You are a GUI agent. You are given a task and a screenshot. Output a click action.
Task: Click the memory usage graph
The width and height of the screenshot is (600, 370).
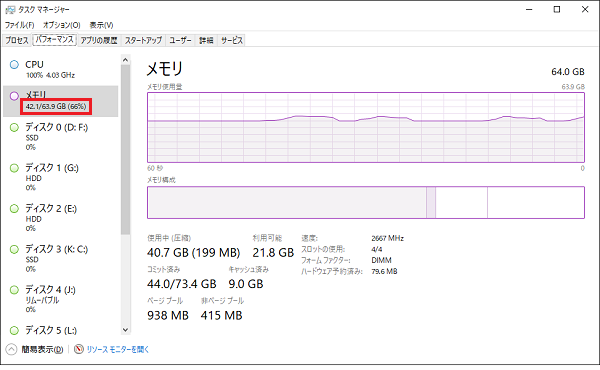click(366, 127)
